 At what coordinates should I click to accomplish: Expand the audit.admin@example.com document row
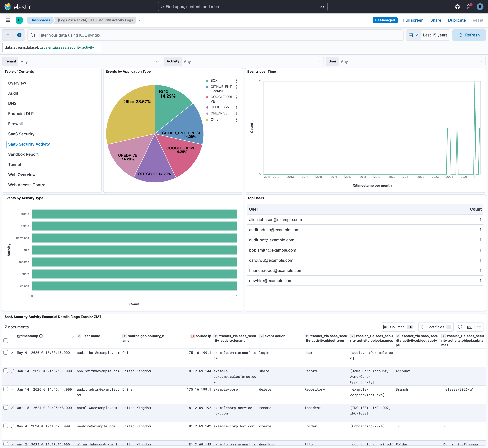click(x=12, y=389)
